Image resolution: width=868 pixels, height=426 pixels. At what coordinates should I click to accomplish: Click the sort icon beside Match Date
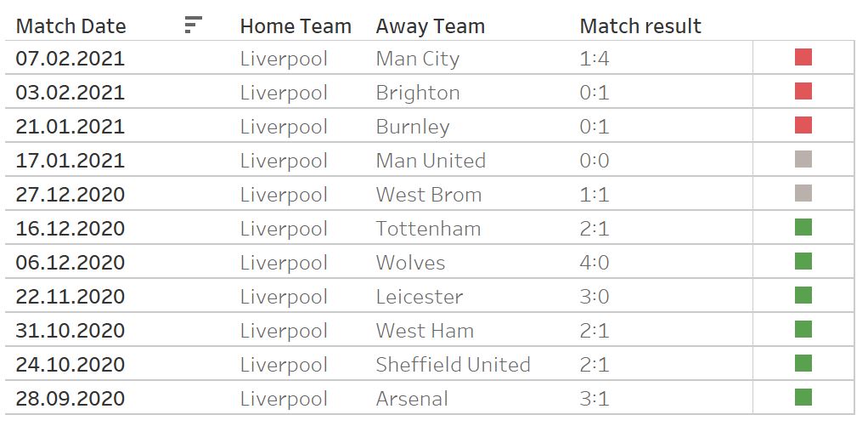coord(194,25)
